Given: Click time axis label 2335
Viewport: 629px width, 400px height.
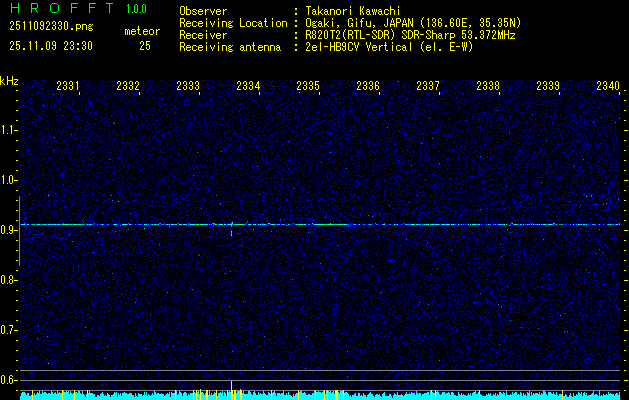Looking at the screenshot, I should (x=308, y=85).
